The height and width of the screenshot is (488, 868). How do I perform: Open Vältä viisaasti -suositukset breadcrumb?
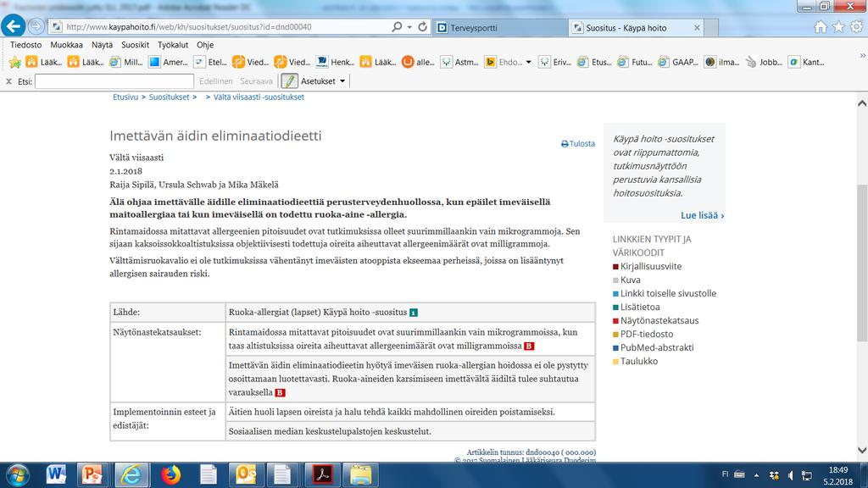click(x=259, y=97)
